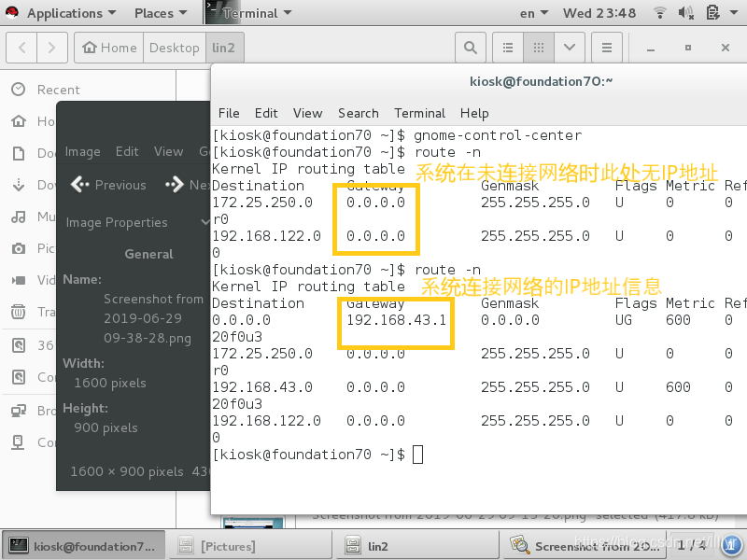The width and height of the screenshot is (747, 560).
Task: Click the 192.168.43.1 gateway text
Action: click(396, 319)
